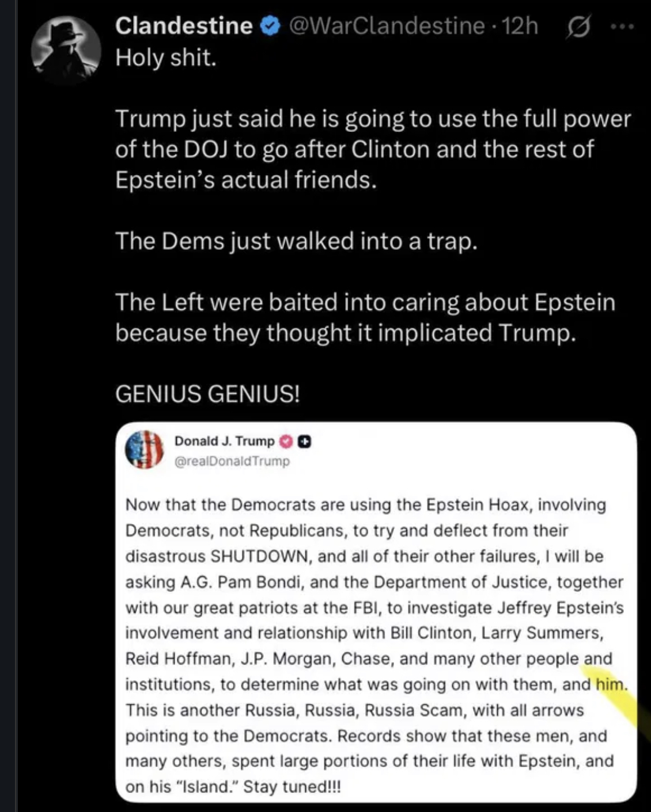Click the black plus badge beside Trump's name
Viewport: 651px width, 812px height.
[304, 441]
